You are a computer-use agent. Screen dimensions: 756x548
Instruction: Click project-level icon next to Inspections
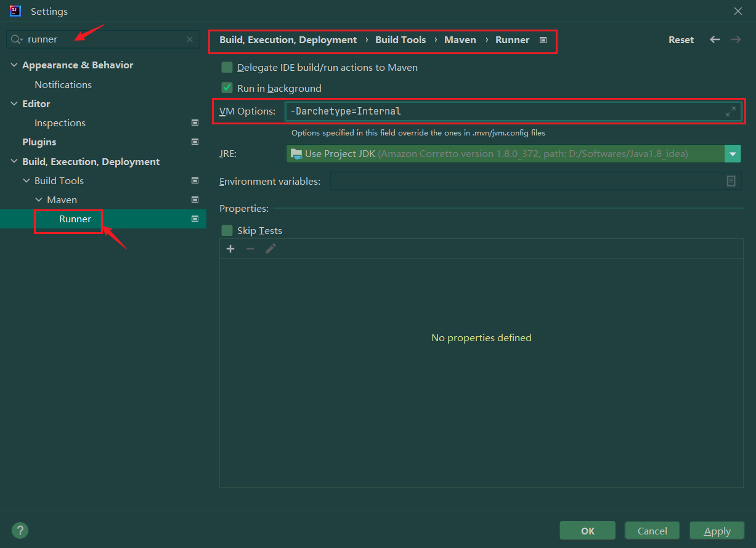pyautogui.click(x=195, y=123)
